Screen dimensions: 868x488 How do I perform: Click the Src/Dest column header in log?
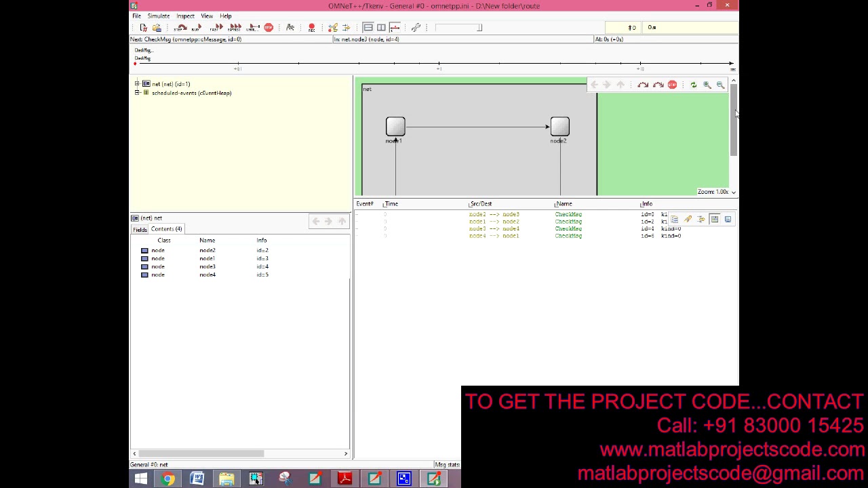480,204
